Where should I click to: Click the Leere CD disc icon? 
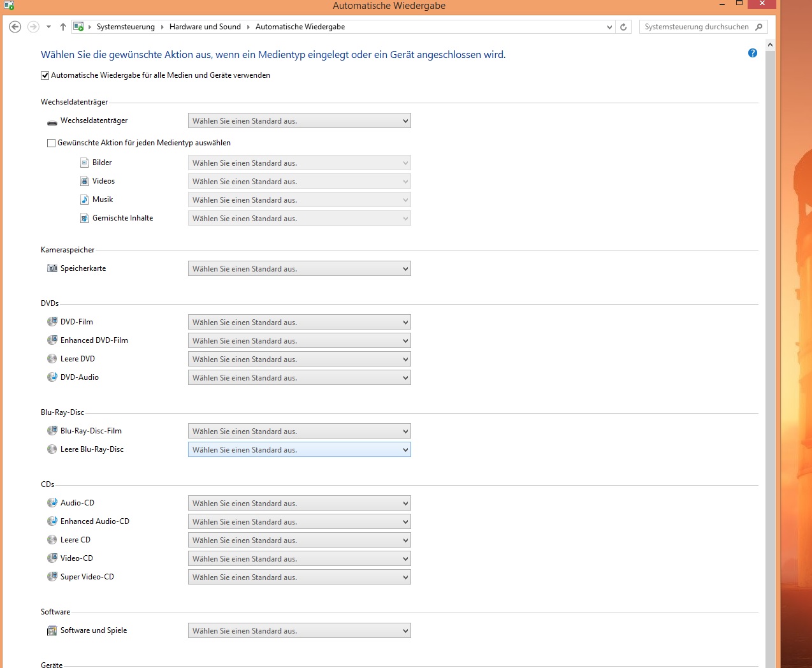pos(52,540)
